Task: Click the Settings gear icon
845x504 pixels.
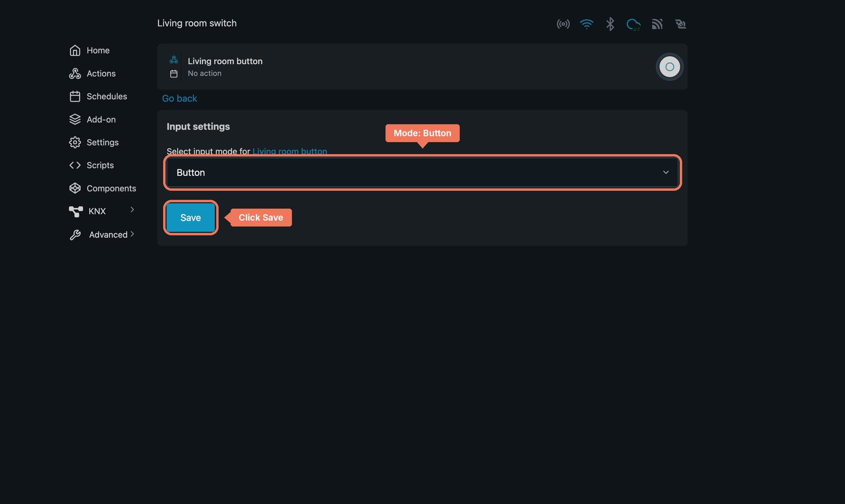Action: [75, 142]
